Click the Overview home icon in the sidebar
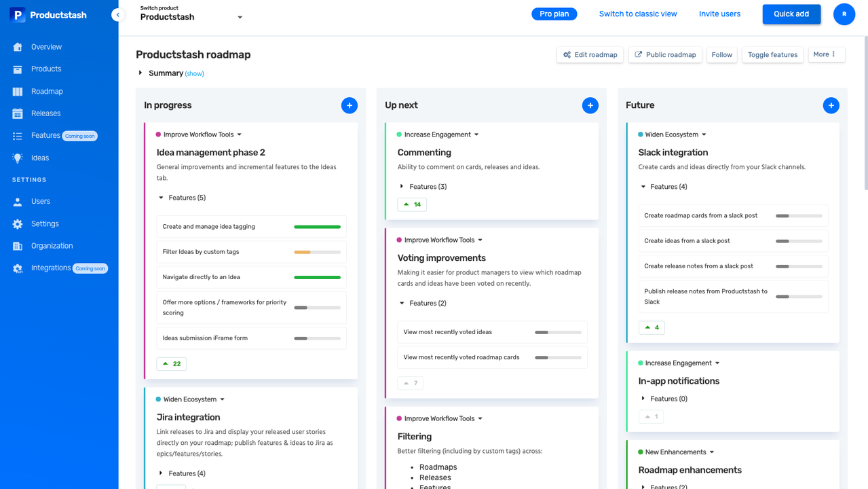This screenshot has height=489, width=868. (18, 47)
